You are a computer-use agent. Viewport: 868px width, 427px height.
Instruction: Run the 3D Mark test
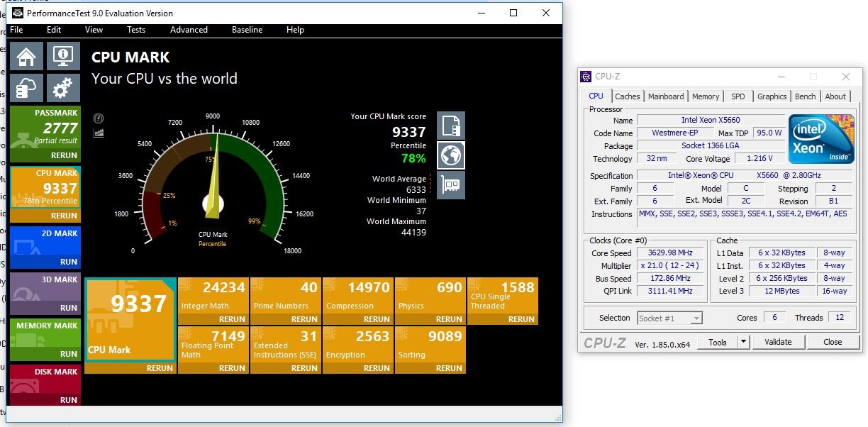[44, 308]
